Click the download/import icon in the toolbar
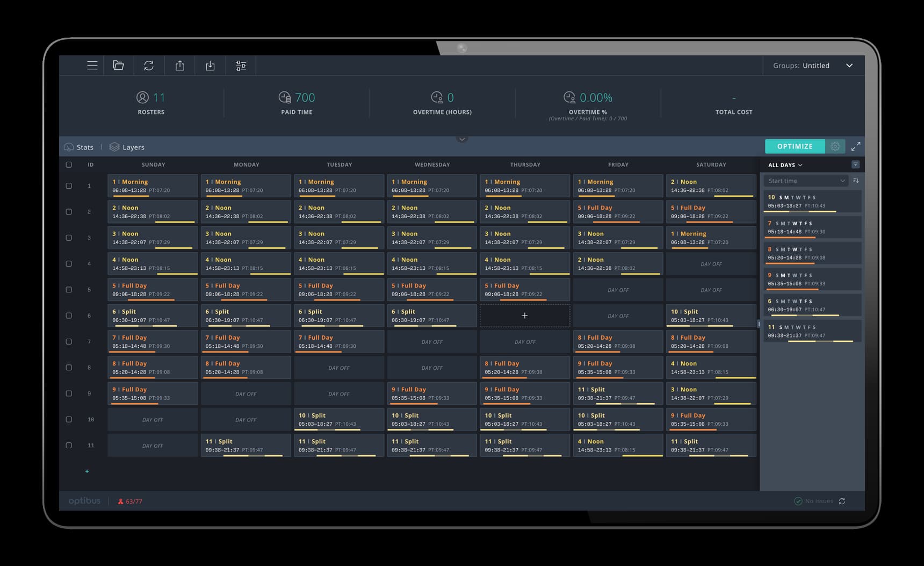Screen dimensions: 924x566 [210, 66]
